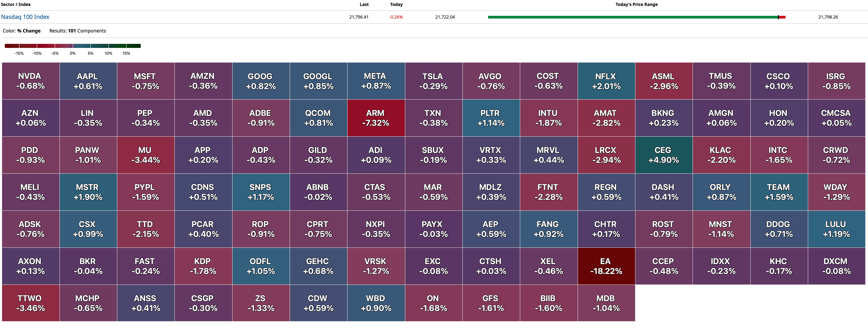868x328 pixels.
Task: Click the CEG +4.90% tile
Action: [x=663, y=155]
